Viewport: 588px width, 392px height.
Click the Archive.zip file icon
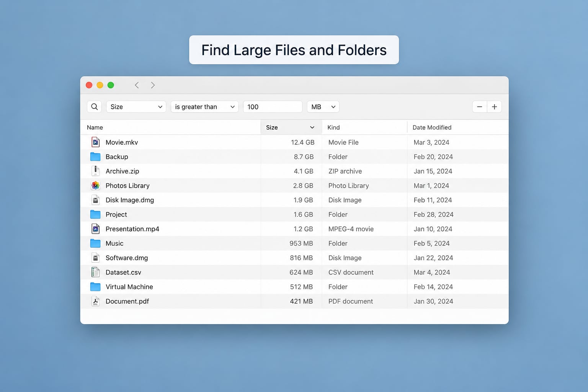[x=95, y=171]
